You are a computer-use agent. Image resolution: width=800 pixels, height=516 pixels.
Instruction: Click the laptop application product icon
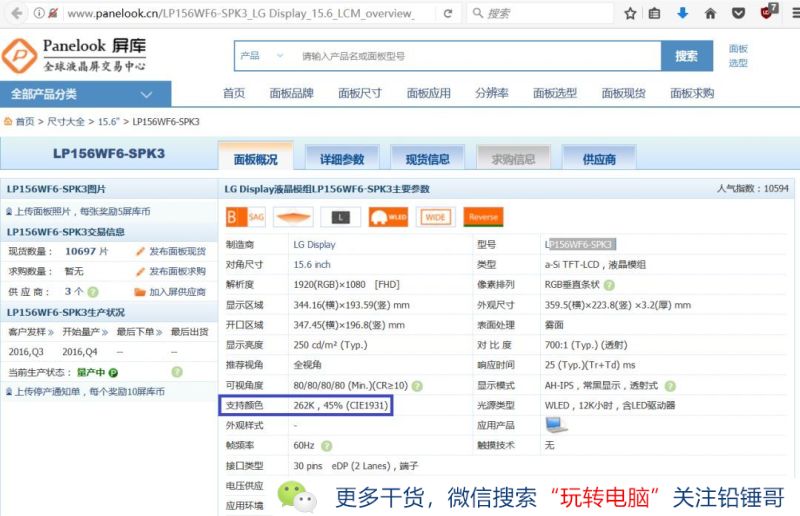tap(556, 425)
